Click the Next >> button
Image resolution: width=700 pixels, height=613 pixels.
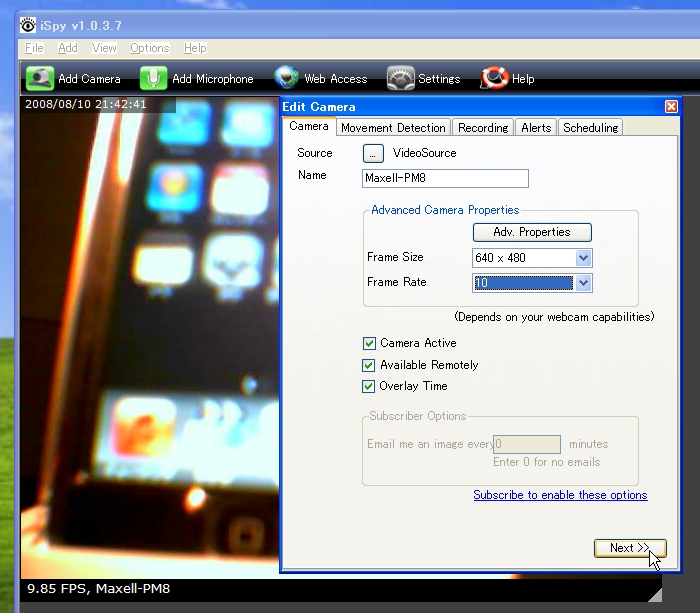(x=630, y=548)
